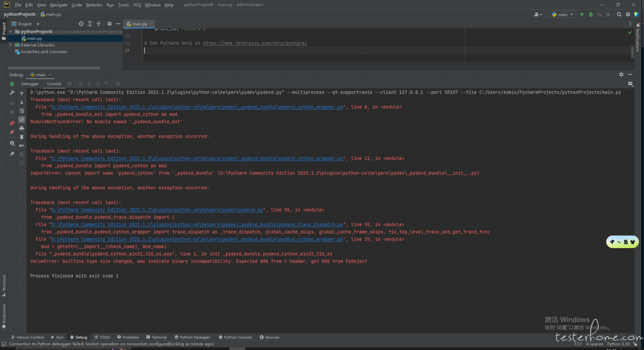
Task: Hide the Project tool window
Action: 118,24
